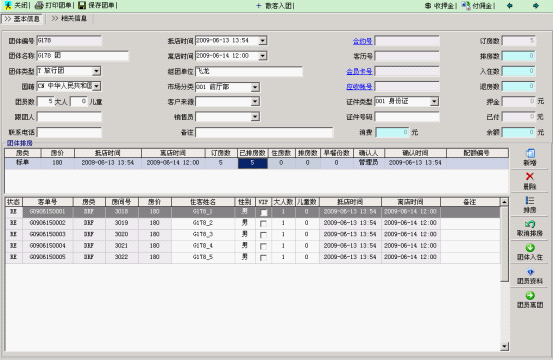Click the 儿童 children count field
This screenshot has width=553, height=361.
(x=79, y=102)
